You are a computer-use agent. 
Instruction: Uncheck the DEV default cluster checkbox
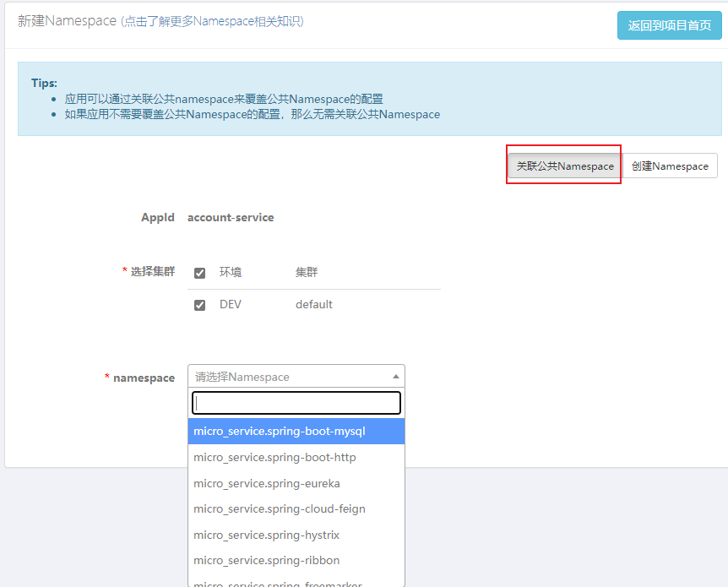point(199,305)
